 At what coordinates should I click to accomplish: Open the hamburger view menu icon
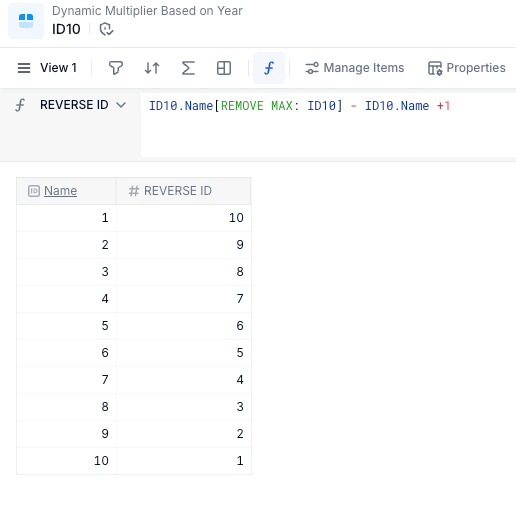click(x=24, y=68)
